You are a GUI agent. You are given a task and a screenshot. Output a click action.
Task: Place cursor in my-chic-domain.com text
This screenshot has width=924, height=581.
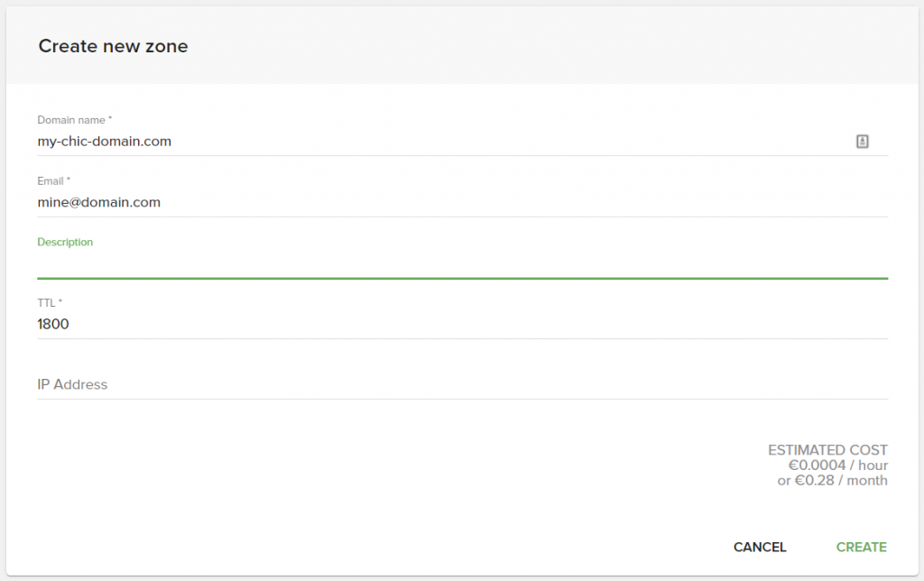pyautogui.click(x=104, y=142)
